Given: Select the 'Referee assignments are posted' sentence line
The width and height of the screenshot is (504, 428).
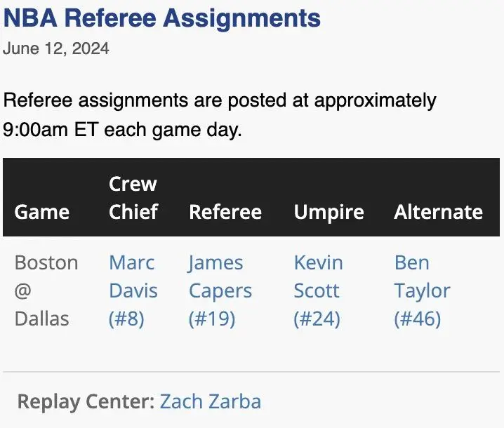Looking at the screenshot, I should tap(220, 100).
